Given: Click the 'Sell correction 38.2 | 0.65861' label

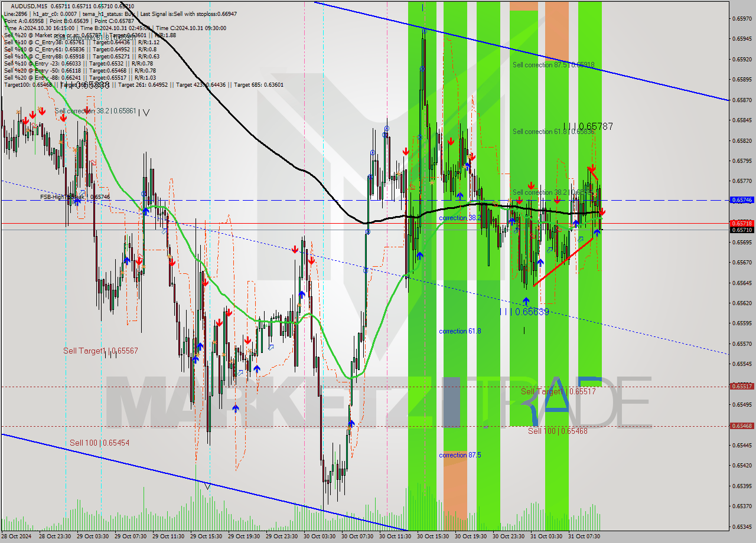Looking at the screenshot, I should (x=96, y=110).
